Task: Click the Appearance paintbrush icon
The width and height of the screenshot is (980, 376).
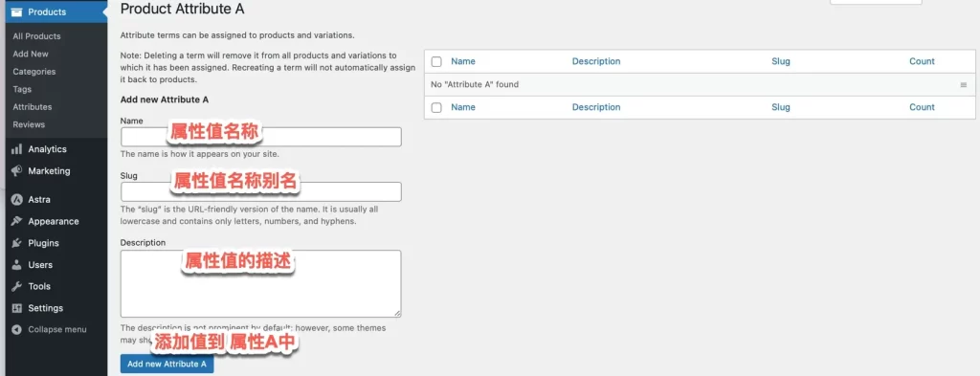Action: coord(17,221)
